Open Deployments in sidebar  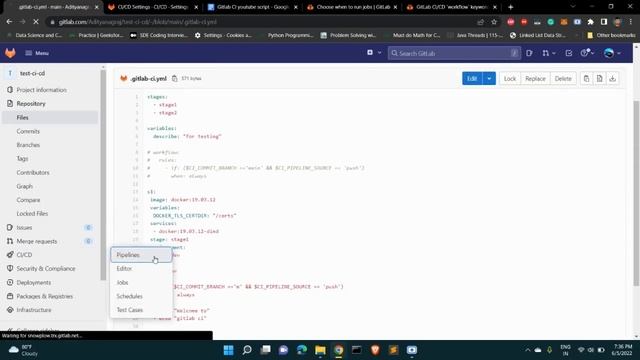(34, 282)
